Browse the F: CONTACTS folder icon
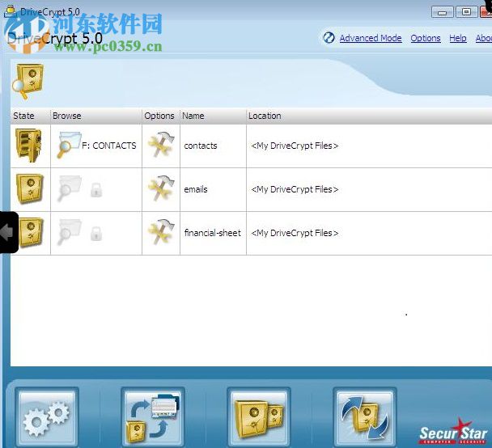Screen dimensions: 492x448 coord(69,145)
